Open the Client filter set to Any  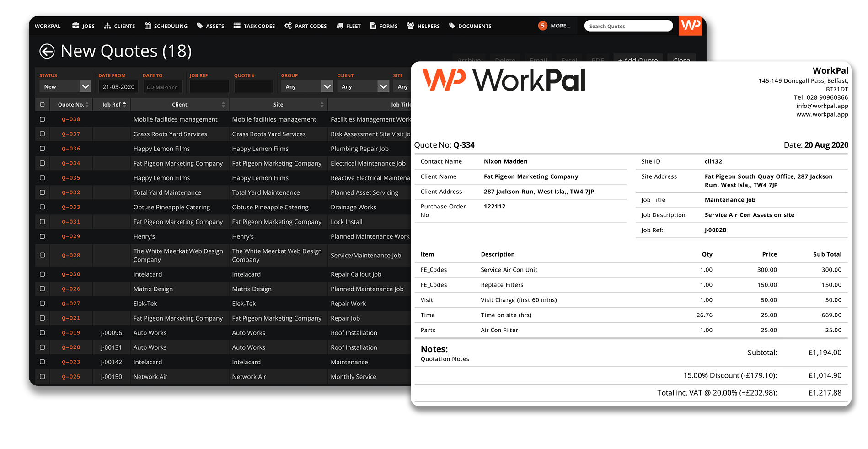click(363, 86)
